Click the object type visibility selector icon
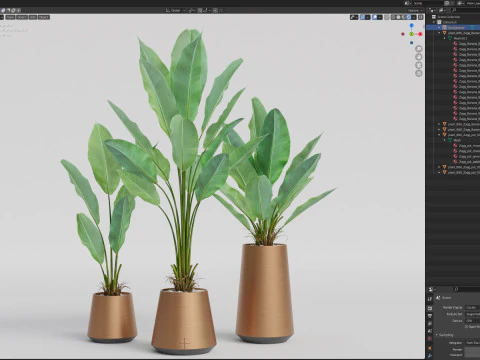Image resolution: width=480 pixels, height=360 pixels. tap(354, 17)
